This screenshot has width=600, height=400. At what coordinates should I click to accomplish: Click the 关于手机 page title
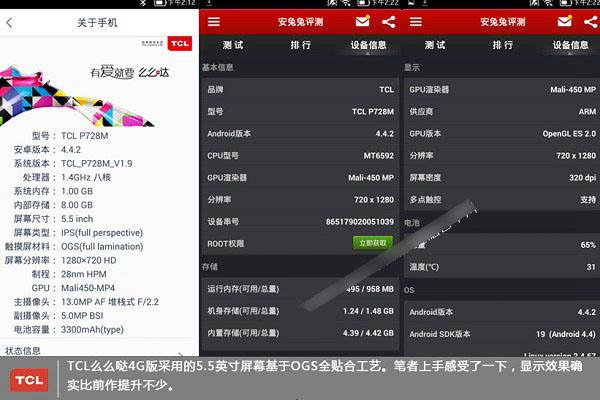point(97,23)
